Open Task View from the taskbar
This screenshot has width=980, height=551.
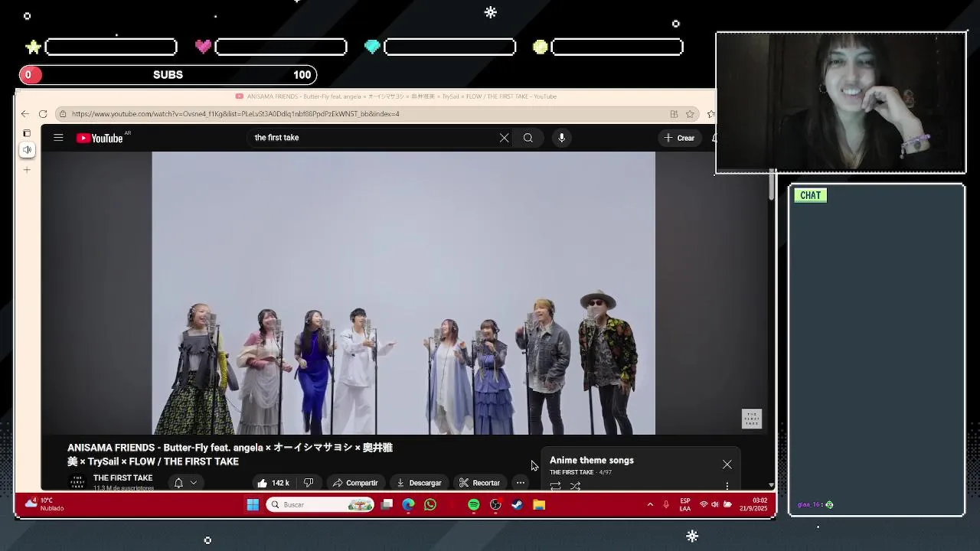387,505
